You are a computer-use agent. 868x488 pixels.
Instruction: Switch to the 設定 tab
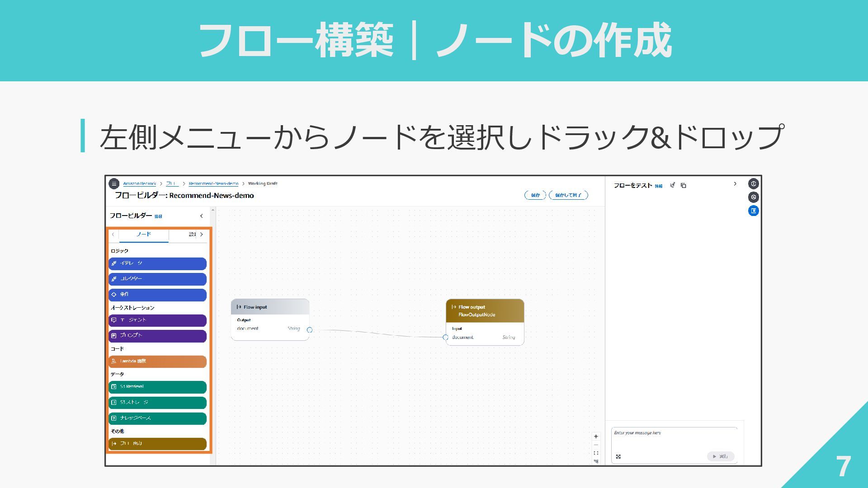[x=192, y=235]
